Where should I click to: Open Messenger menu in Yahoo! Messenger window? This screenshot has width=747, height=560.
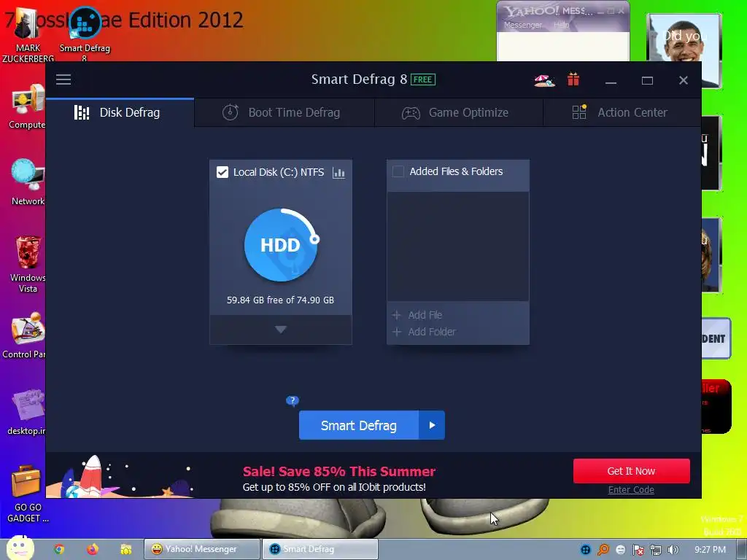pos(523,25)
